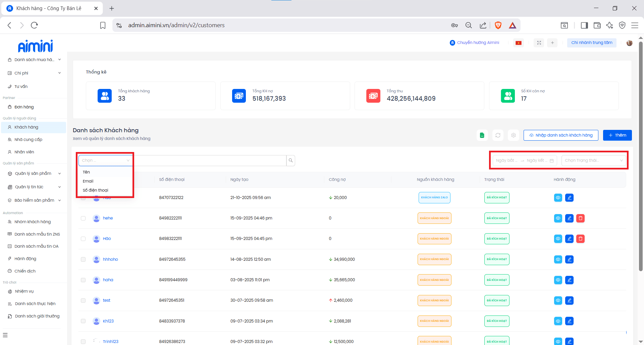644x345 pixels.
Task: Tick the checkbox for customer hehe
Action: [x=83, y=218]
